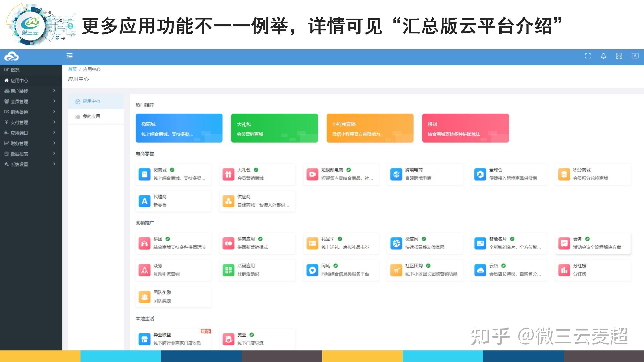The image size is (644, 362).
Task: Collapse the left sidebar with the hamburger toggle
Action: click(70, 56)
